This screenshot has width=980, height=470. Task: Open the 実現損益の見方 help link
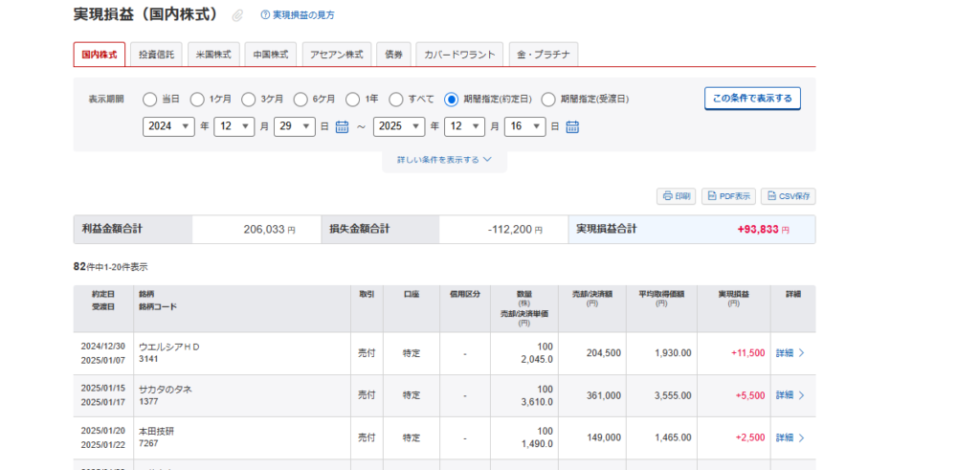point(303,15)
